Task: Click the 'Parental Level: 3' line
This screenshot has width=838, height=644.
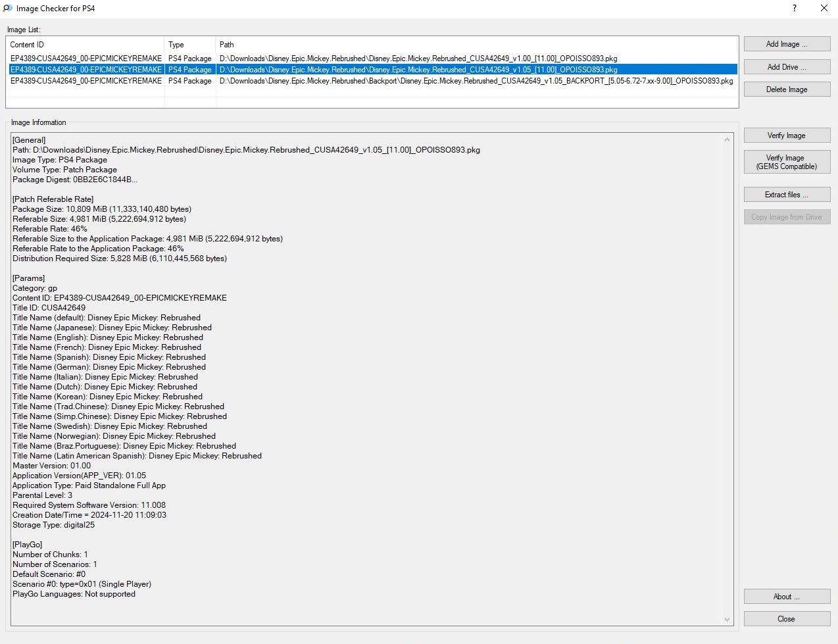Action: [43, 495]
